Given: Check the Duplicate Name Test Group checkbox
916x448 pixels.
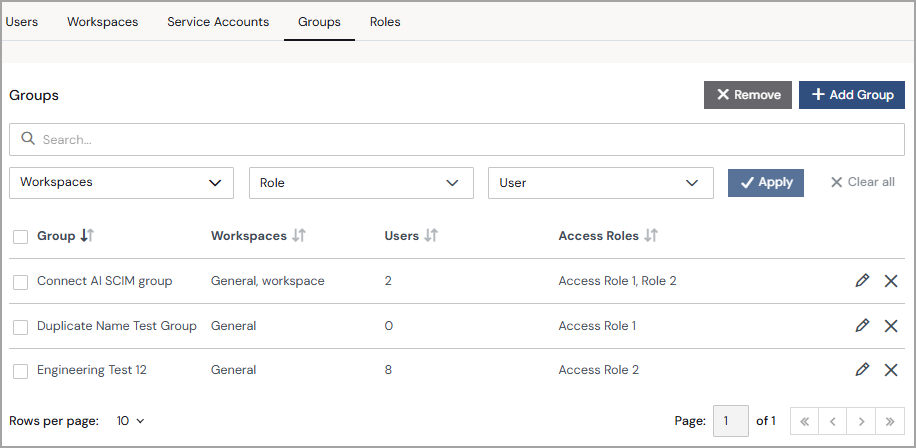Looking at the screenshot, I should tap(20, 327).
